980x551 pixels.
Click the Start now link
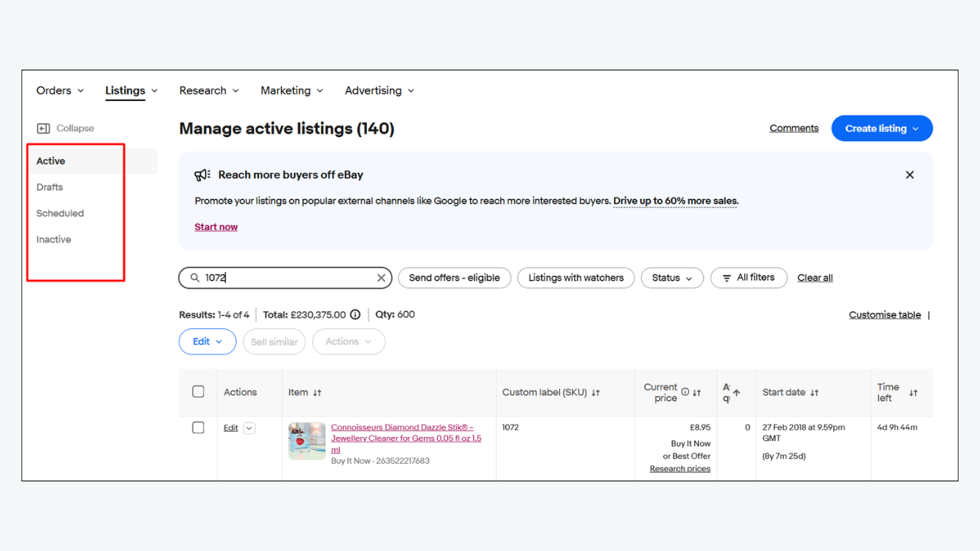coord(216,227)
